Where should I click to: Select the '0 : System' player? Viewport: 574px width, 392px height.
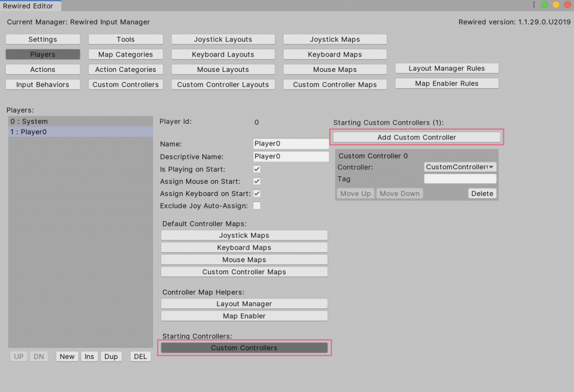[81, 121]
